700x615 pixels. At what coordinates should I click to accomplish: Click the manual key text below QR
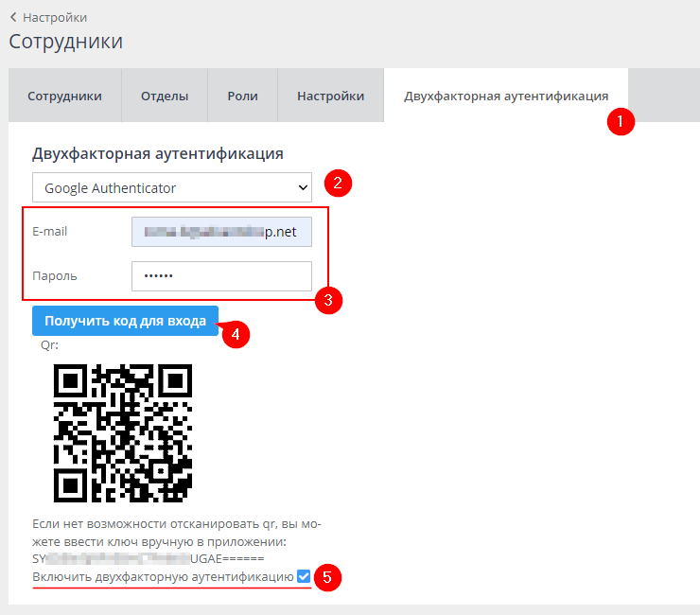pyautogui.click(x=141, y=559)
